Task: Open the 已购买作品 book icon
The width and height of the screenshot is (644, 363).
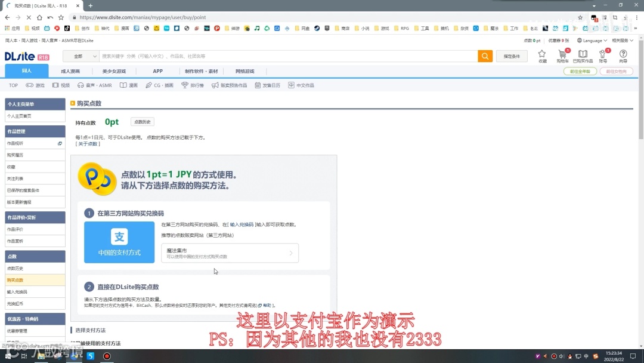Action: (583, 56)
